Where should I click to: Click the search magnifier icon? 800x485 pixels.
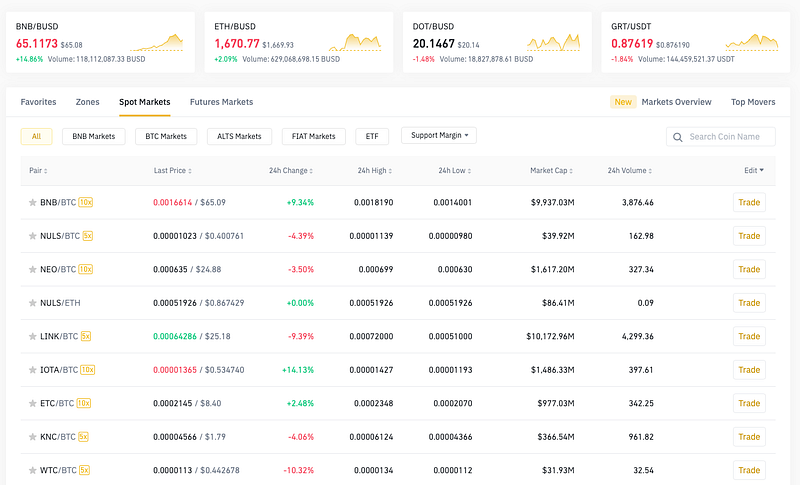[678, 137]
